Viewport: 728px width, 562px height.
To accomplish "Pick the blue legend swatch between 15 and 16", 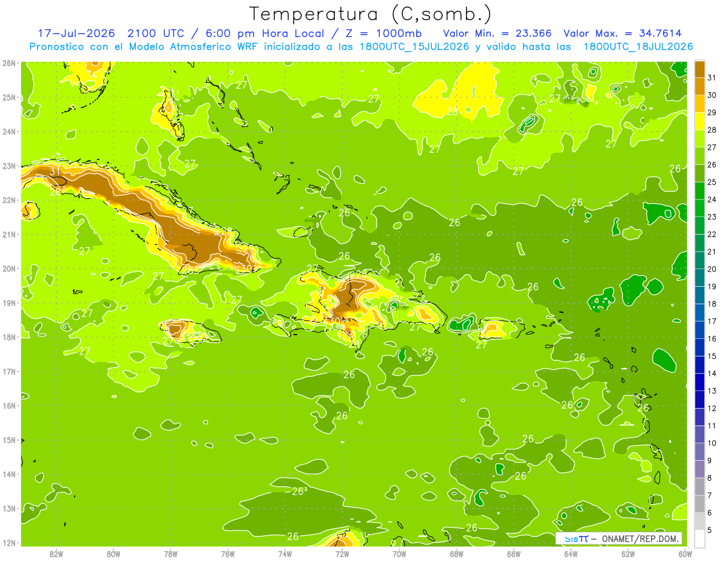I will [699, 347].
